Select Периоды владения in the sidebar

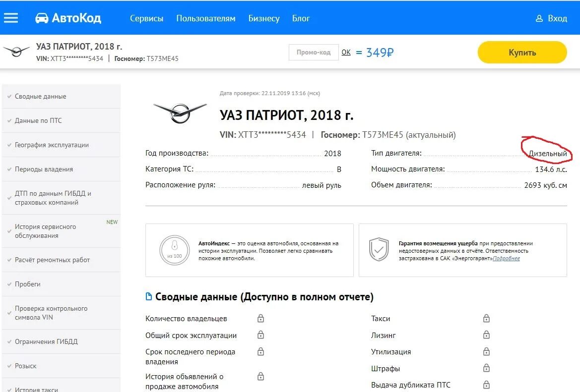click(x=61, y=169)
